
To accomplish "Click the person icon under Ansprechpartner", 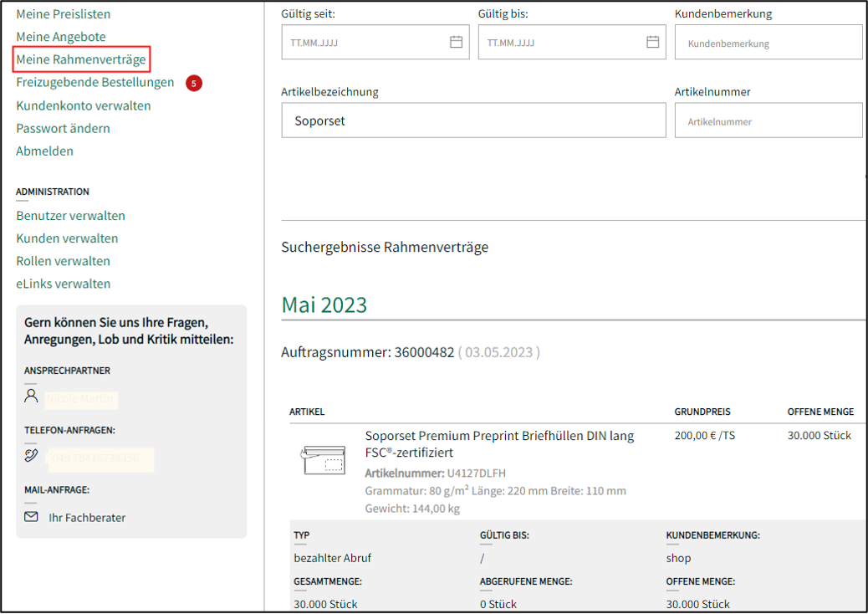I will 32,396.
